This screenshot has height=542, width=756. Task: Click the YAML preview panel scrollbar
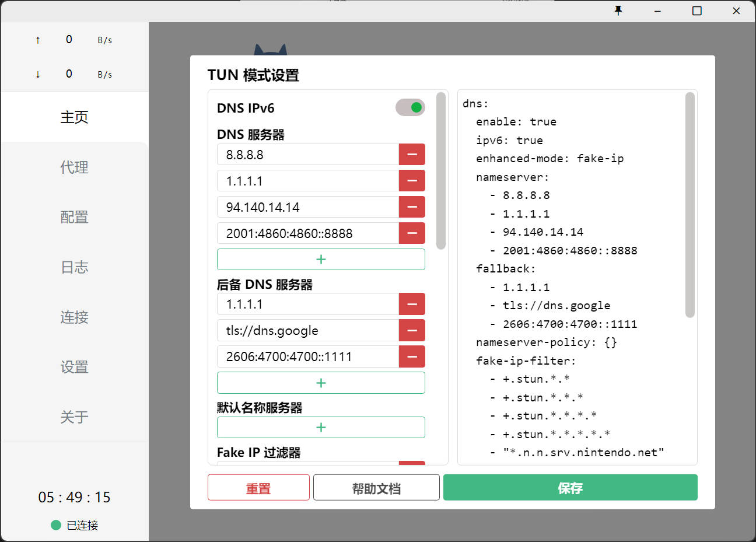pyautogui.click(x=690, y=205)
